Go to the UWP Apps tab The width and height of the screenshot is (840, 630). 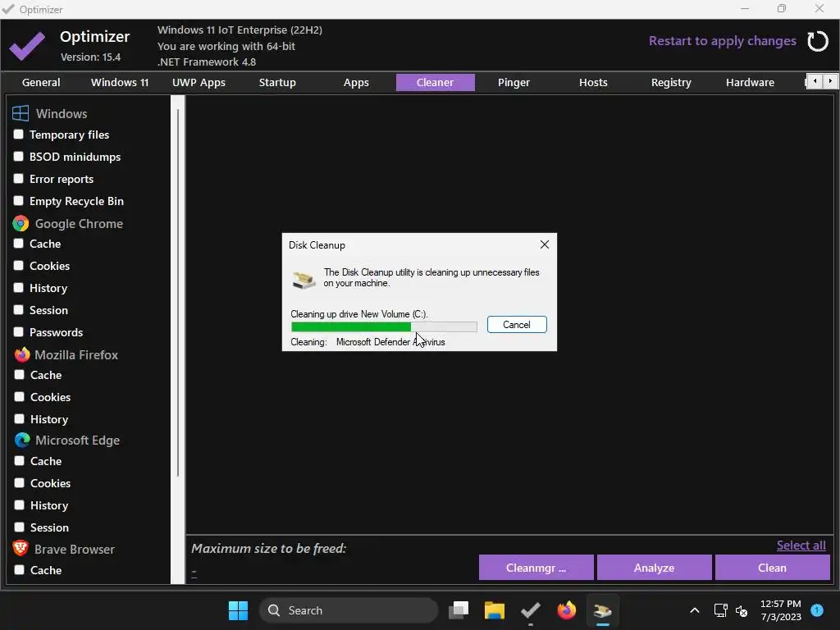(x=199, y=83)
